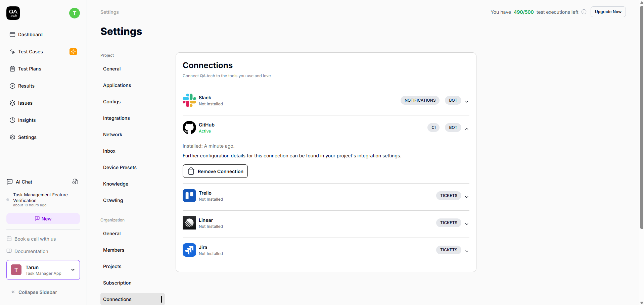Click the green T user avatar
The image size is (644, 305).
click(75, 13)
